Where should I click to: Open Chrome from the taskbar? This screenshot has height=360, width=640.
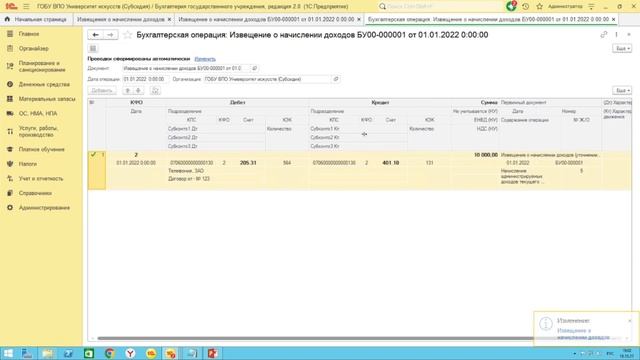[x=109, y=353]
